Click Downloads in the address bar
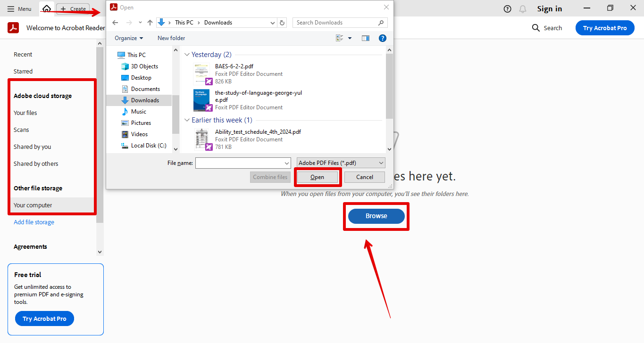The height and width of the screenshot is (343, 644). (x=218, y=23)
